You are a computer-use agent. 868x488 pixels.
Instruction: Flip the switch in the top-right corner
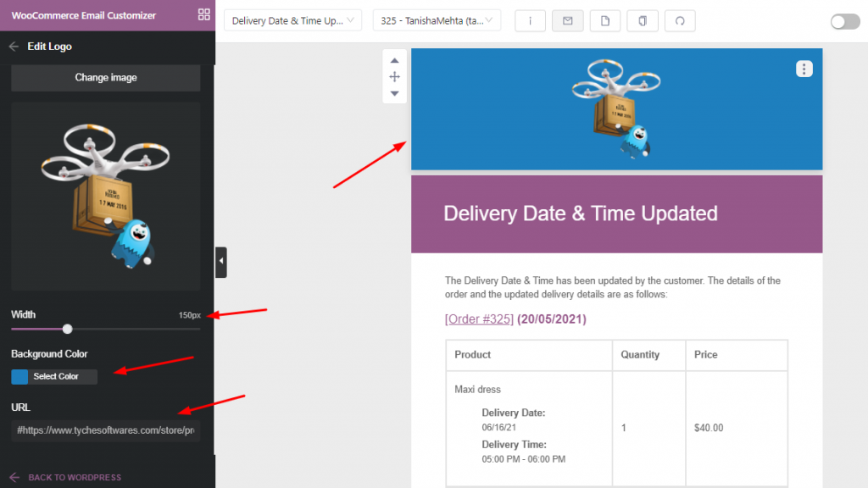tap(844, 21)
